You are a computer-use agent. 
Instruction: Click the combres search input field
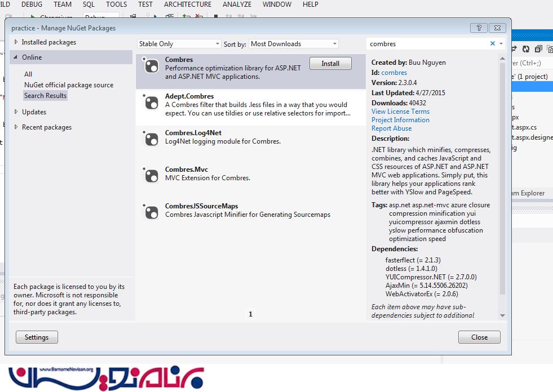[x=426, y=44]
